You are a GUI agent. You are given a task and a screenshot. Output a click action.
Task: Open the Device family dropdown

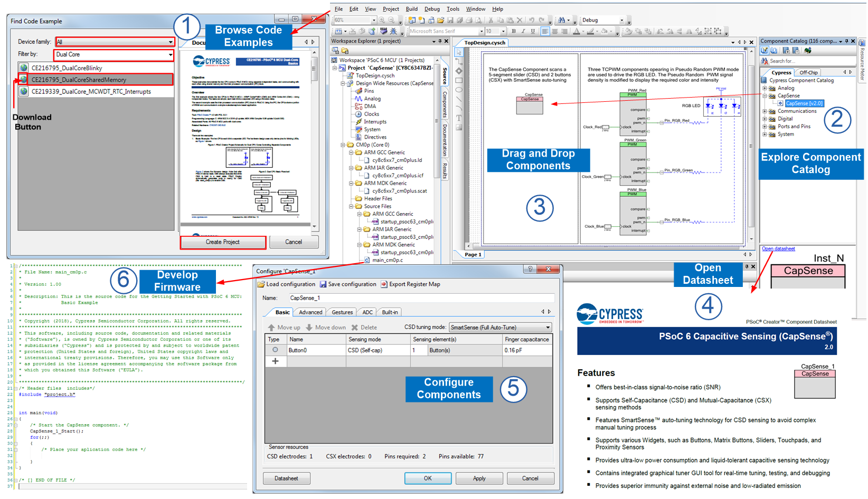tap(171, 42)
